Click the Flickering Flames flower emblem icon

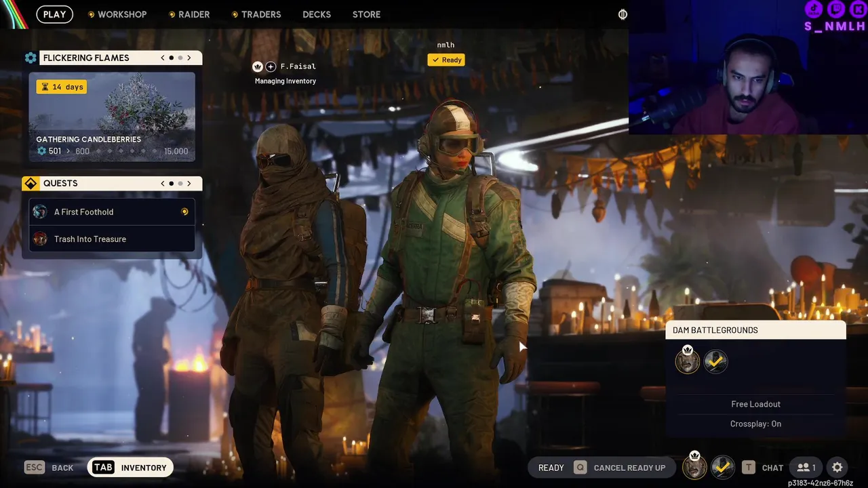tap(31, 58)
